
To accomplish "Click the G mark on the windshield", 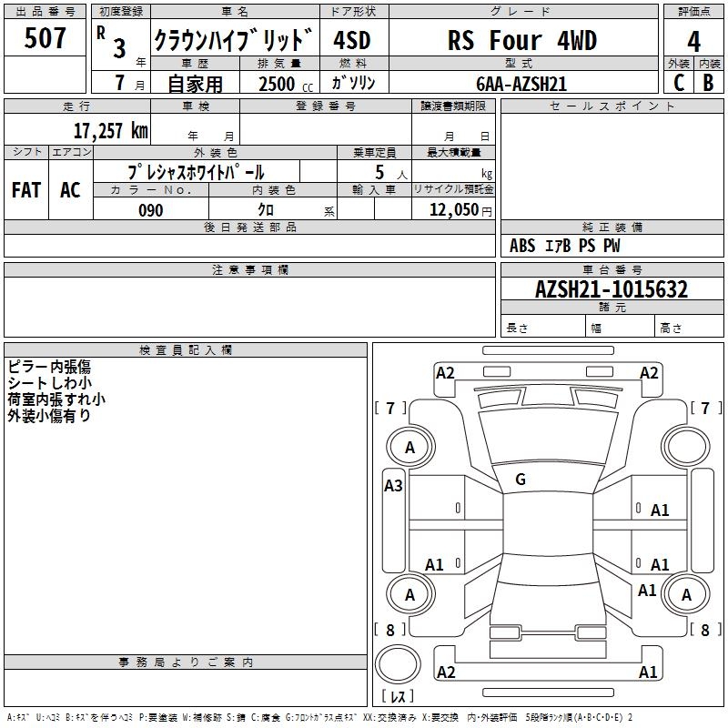I will click(521, 479).
